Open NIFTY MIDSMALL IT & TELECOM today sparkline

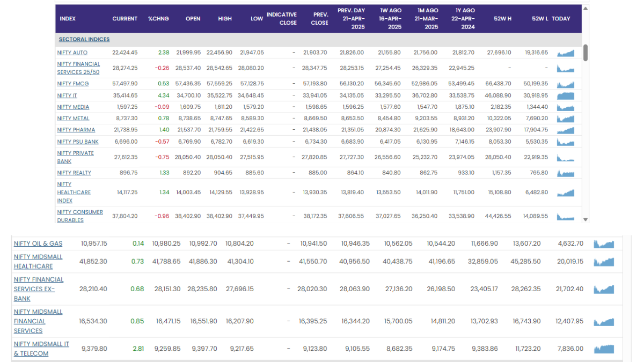pos(603,349)
